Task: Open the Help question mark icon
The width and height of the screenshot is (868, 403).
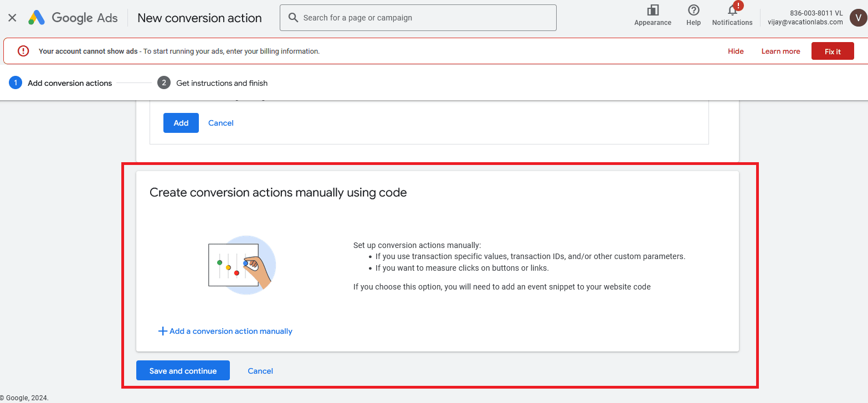Action: tap(693, 11)
